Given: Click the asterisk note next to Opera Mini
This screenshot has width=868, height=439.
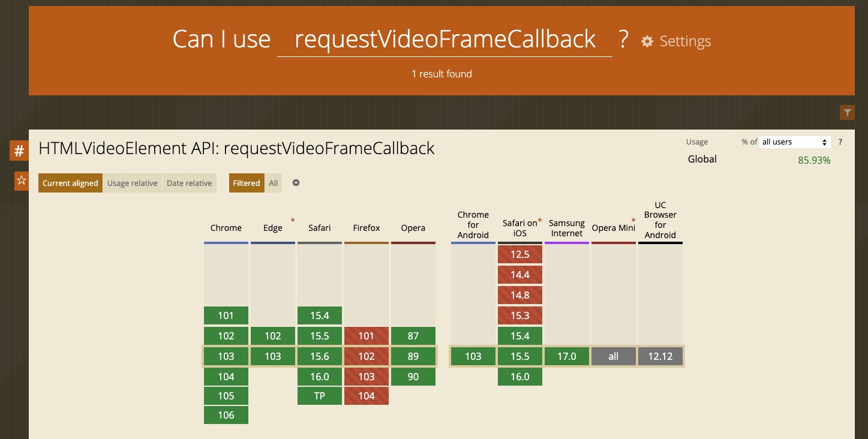Looking at the screenshot, I should (x=633, y=221).
